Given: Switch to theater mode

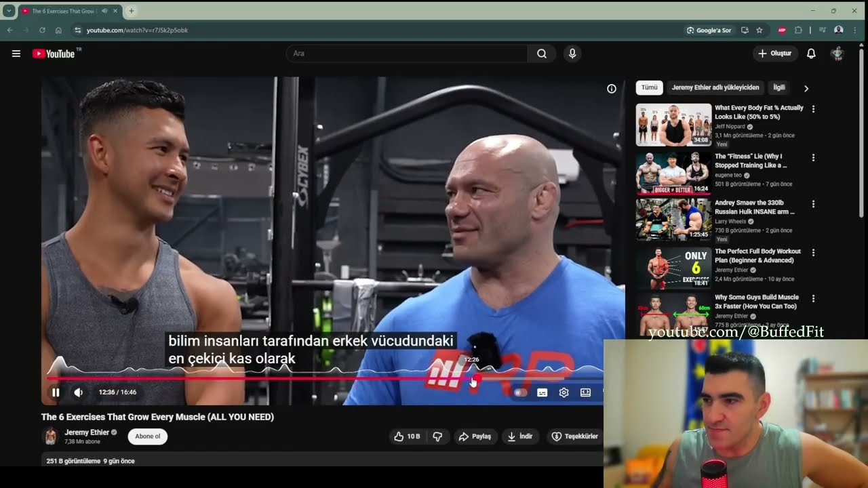Looking at the screenshot, I should pyautogui.click(x=585, y=392).
